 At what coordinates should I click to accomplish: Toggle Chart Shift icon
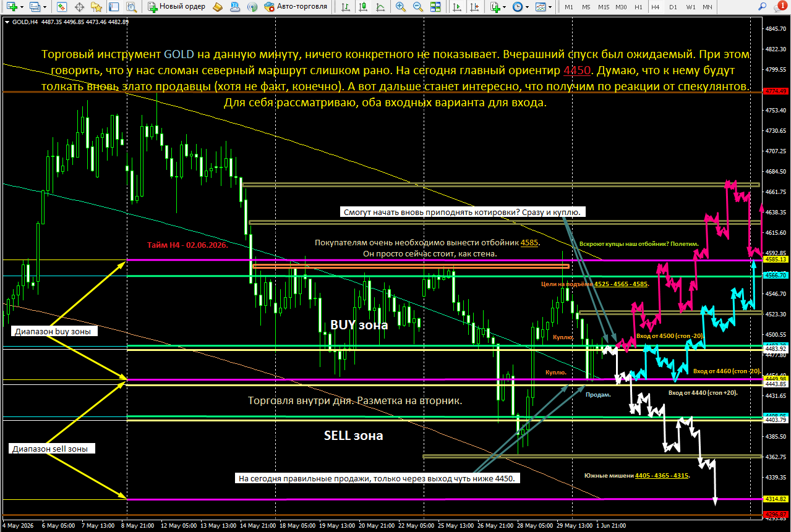click(x=474, y=7)
